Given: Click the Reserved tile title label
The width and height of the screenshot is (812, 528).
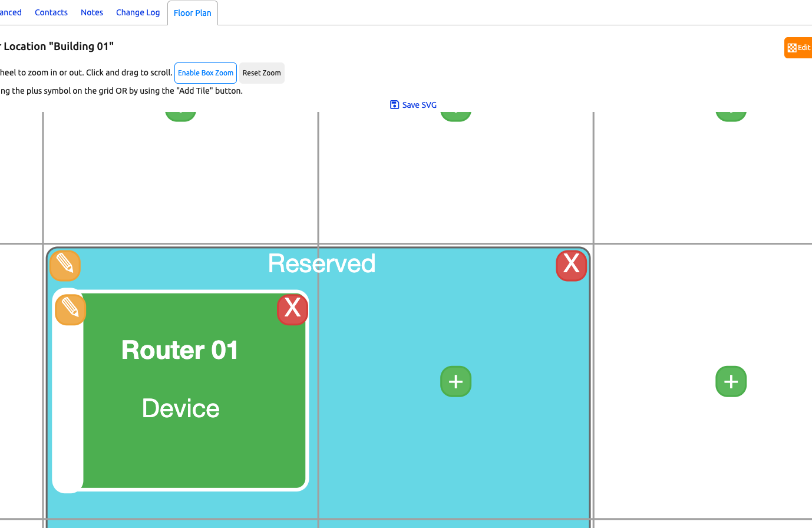Looking at the screenshot, I should point(321,263).
